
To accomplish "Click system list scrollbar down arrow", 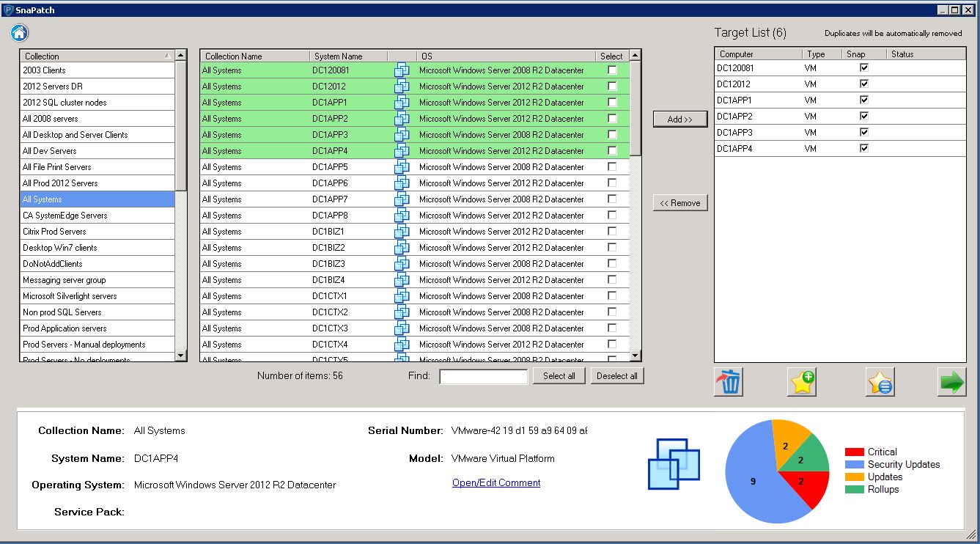I will coord(635,356).
